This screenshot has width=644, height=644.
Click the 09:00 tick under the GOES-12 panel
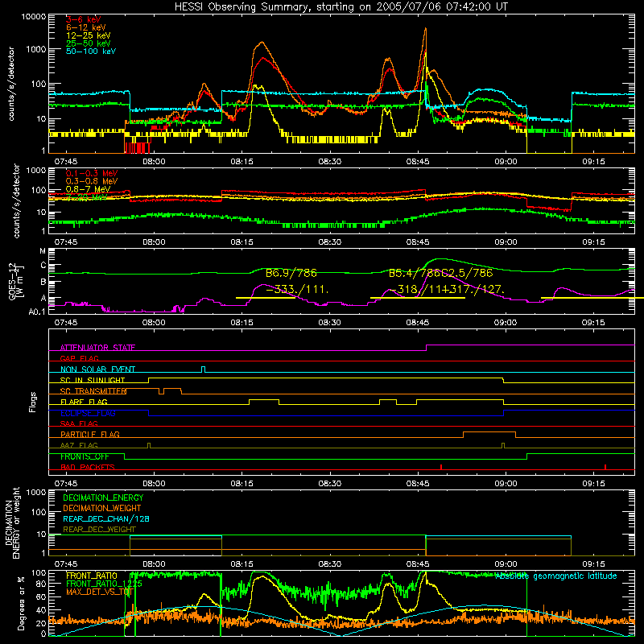(x=506, y=323)
